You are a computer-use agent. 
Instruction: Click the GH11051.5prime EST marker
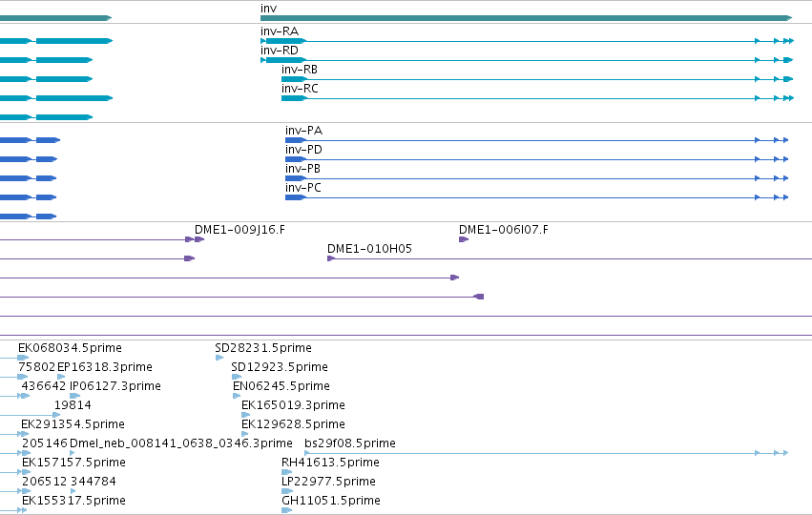point(287,510)
